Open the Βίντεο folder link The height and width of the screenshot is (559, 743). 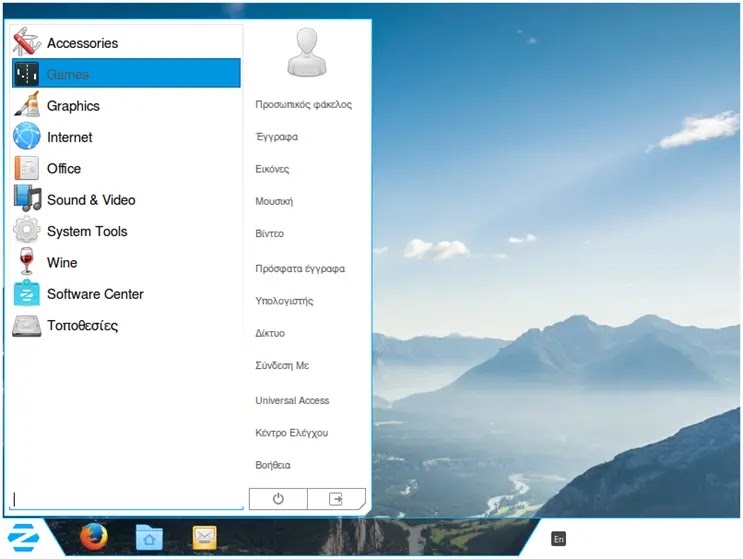pyautogui.click(x=269, y=234)
